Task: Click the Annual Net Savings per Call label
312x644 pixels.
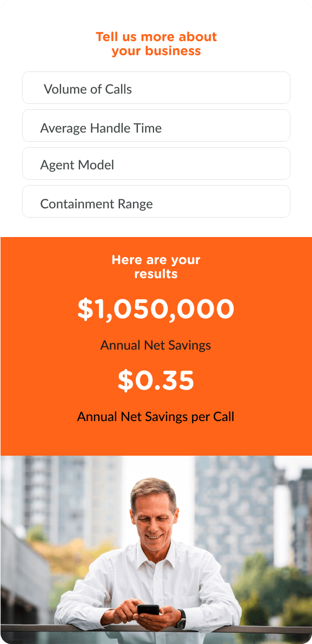Action: click(x=156, y=417)
